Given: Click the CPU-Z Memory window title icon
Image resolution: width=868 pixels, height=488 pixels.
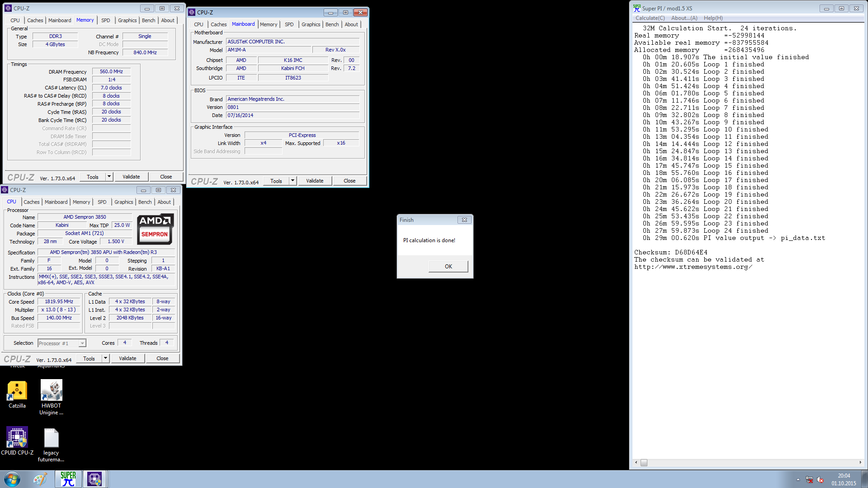Looking at the screenshot, I should click(8, 8).
